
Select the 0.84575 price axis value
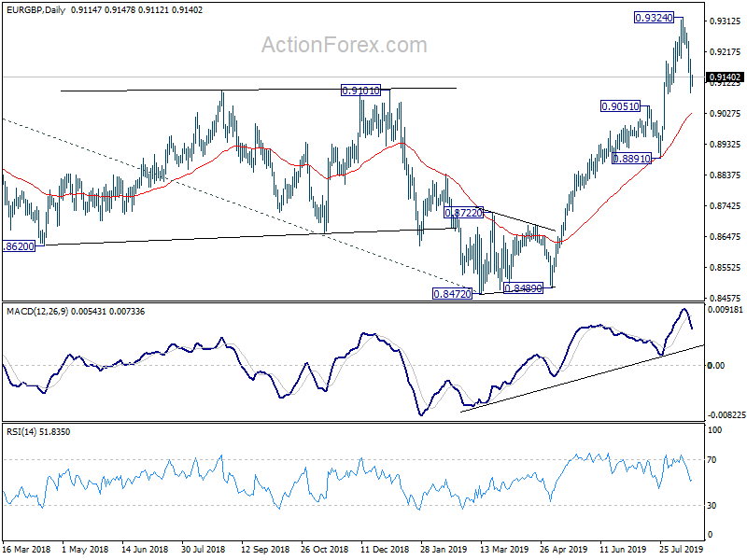pyautogui.click(x=726, y=298)
